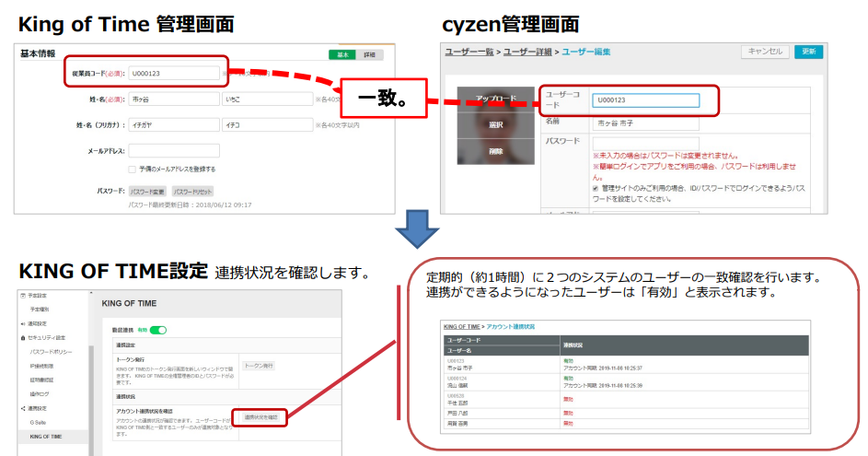Click the 名 field containing いちこ
This screenshot has width=868, height=456.
point(267,99)
